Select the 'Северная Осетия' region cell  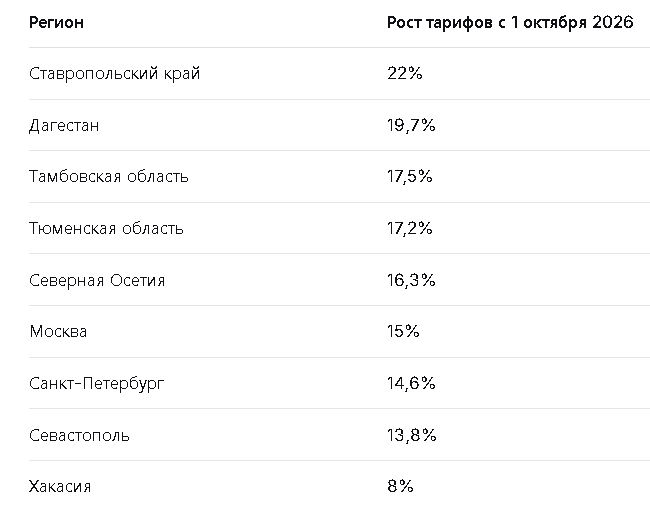97,281
